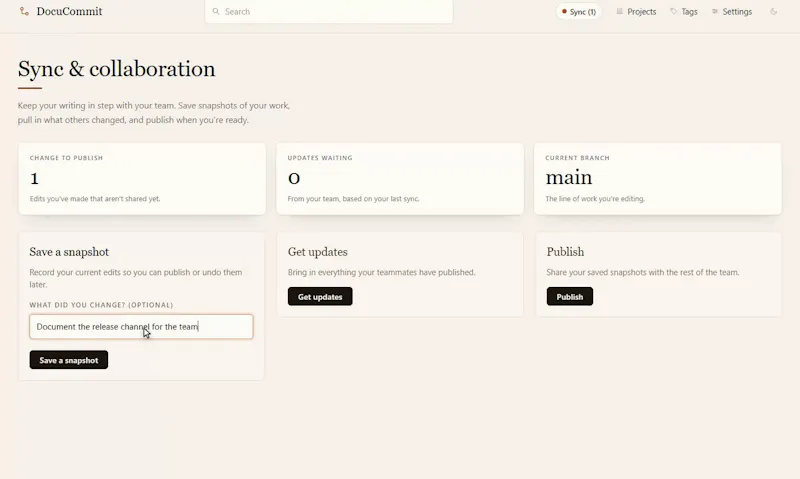Click the Projects nav icon
This screenshot has height=479, width=800.
click(619, 11)
